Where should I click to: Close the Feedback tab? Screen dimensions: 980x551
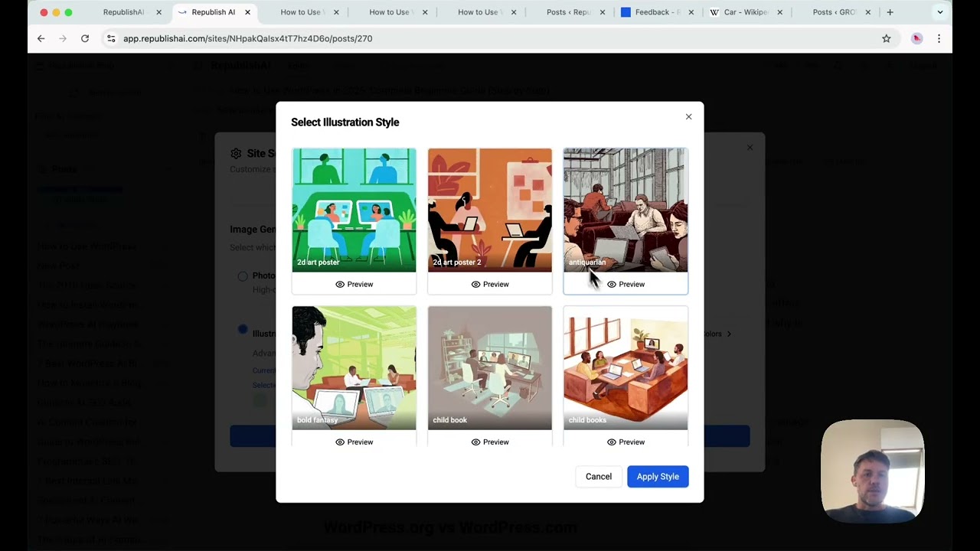pos(691,12)
